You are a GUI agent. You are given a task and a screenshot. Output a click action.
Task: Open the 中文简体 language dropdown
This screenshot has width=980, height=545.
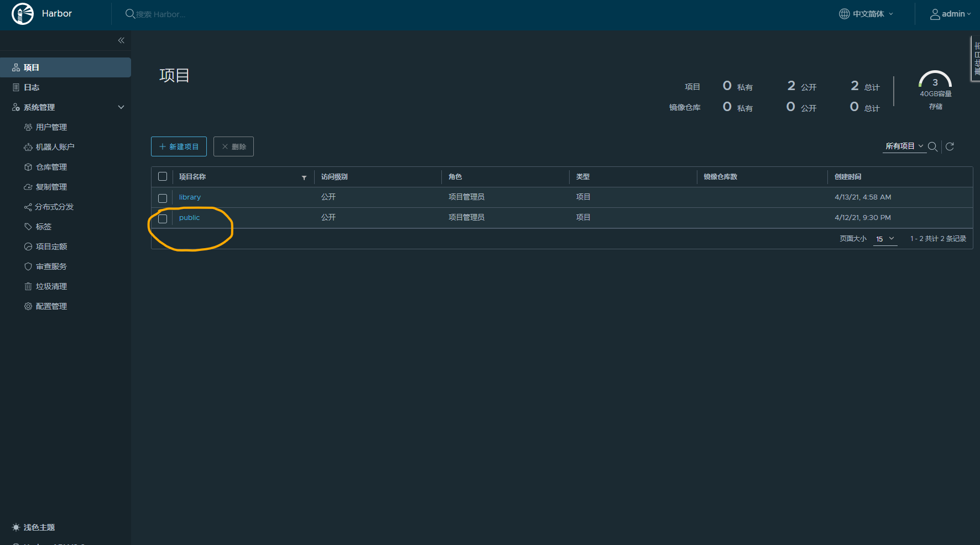tap(866, 14)
